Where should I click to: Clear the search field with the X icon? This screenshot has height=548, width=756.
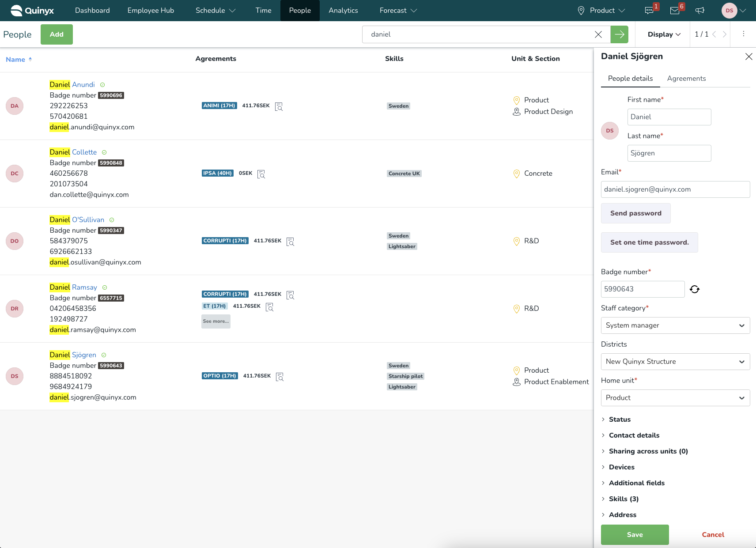[x=598, y=34]
